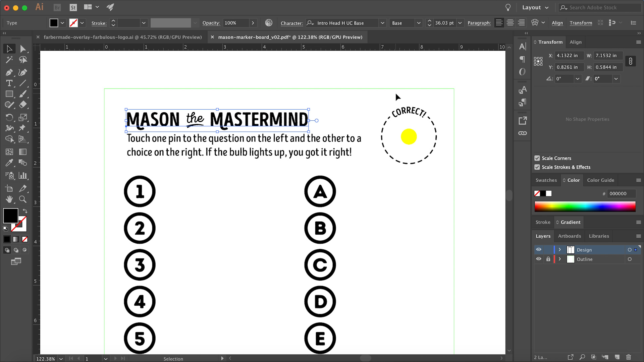
Task: Pick a color from the rainbow spectrum bar
Action: click(x=585, y=206)
